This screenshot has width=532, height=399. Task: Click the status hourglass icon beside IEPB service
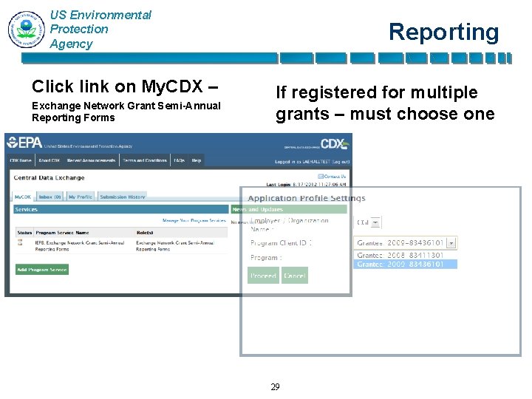pyautogui.click(x=20, y=242)
